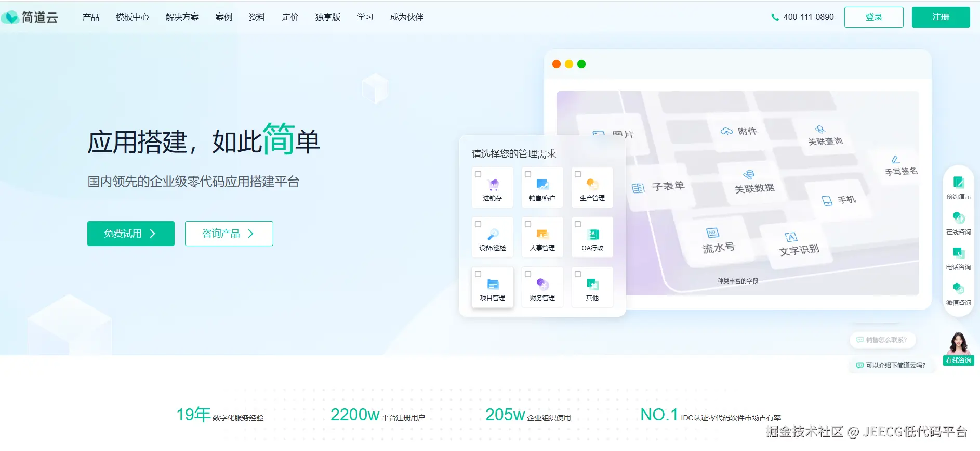Click the 人事管理 icon
The image size is (980, 451).
tap(542, 235)
